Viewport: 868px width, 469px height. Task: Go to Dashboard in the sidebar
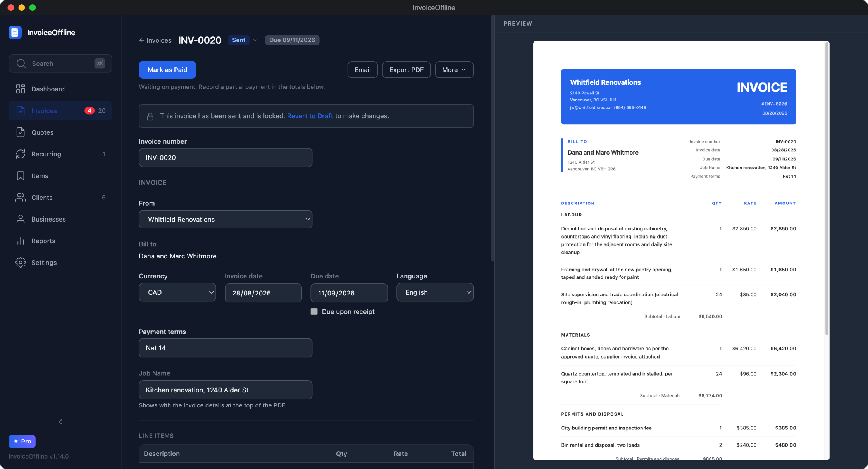coord(60,89)
